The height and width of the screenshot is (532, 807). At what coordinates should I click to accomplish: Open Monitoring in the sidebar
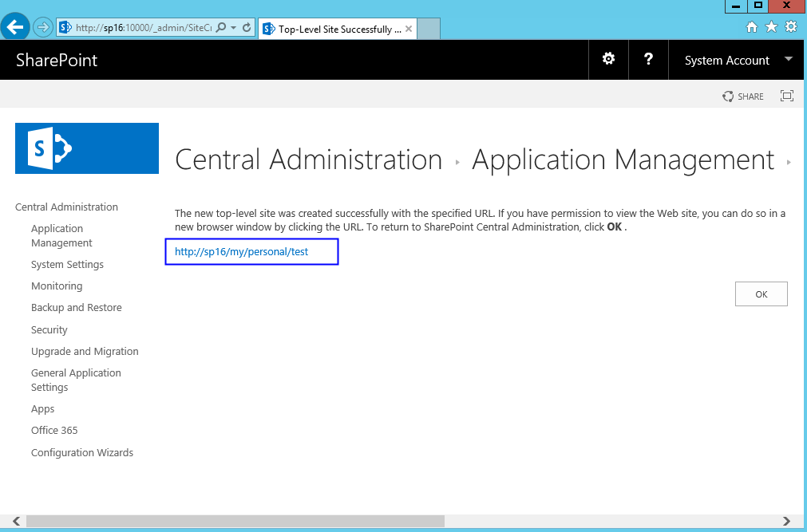click(57, 286)
